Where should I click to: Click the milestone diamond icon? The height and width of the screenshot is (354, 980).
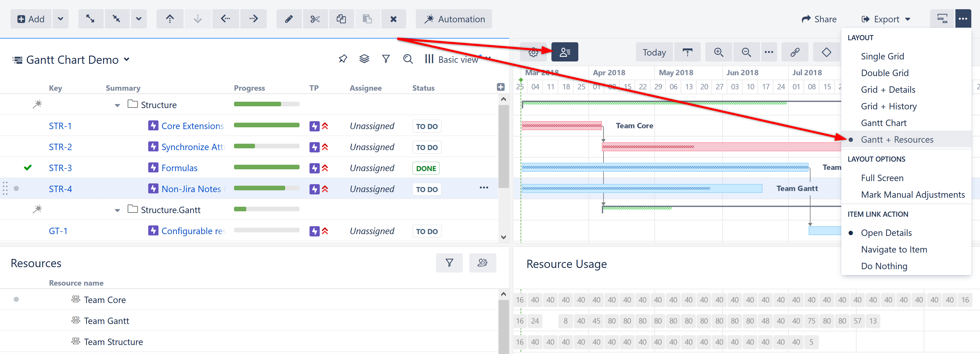pyautogui.click(x=826, y=52)
